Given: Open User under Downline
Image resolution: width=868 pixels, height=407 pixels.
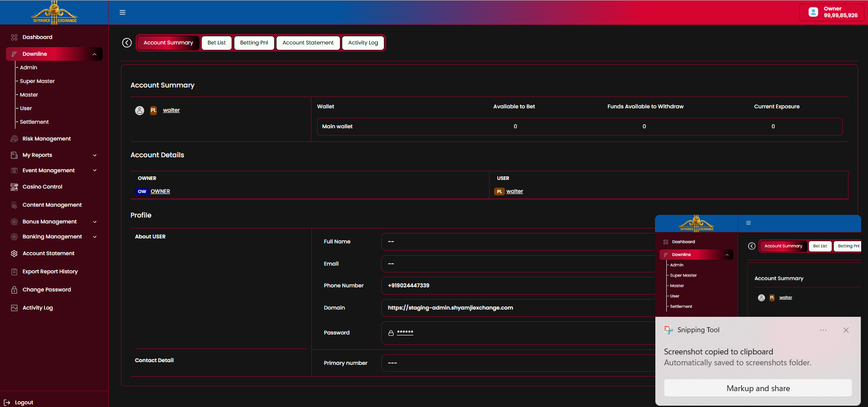Looking at the screenshot, I should (26, 108).
